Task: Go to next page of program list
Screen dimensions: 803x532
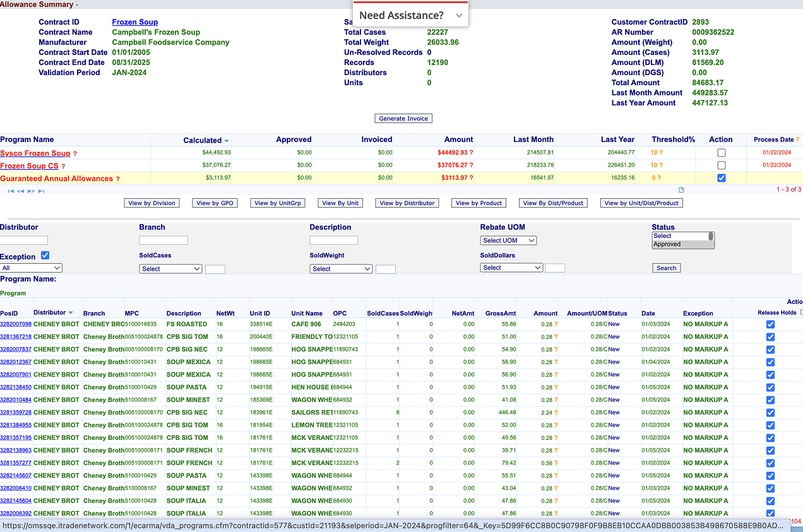Action: point(31,191)
